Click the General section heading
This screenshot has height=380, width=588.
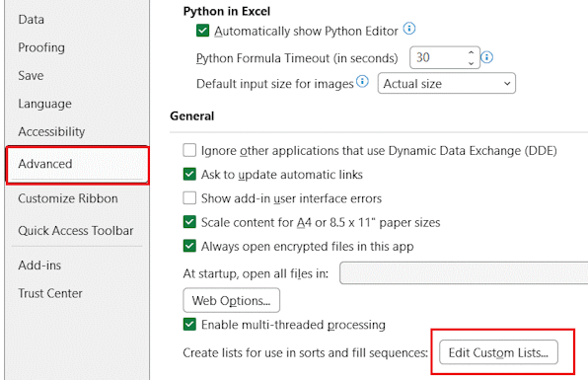tap(192, 115)
